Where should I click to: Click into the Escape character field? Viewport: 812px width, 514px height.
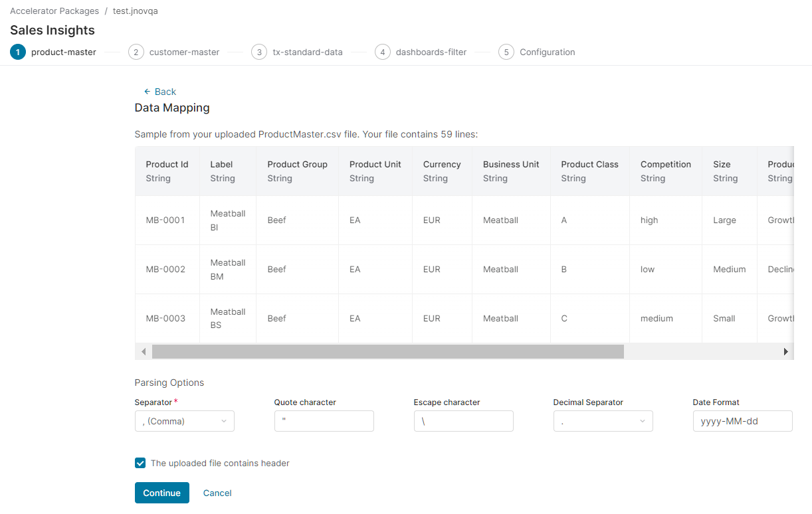(463, 421)
